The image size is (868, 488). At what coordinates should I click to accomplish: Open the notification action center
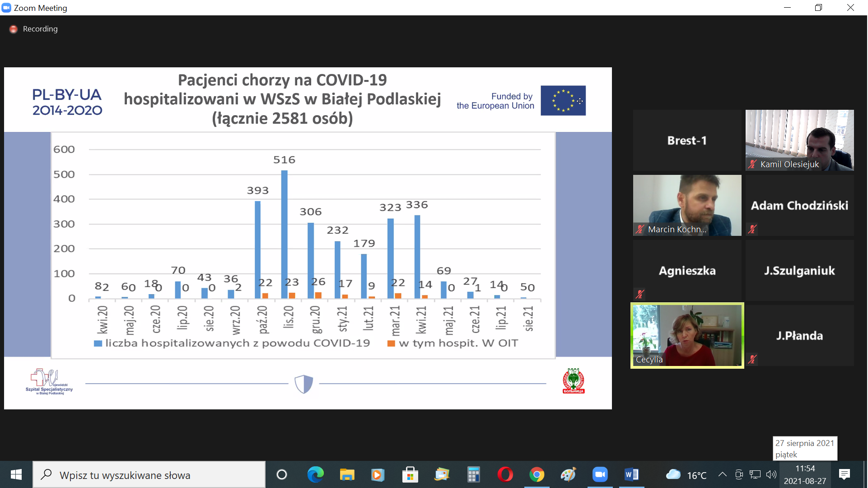[x=845, y=474]
